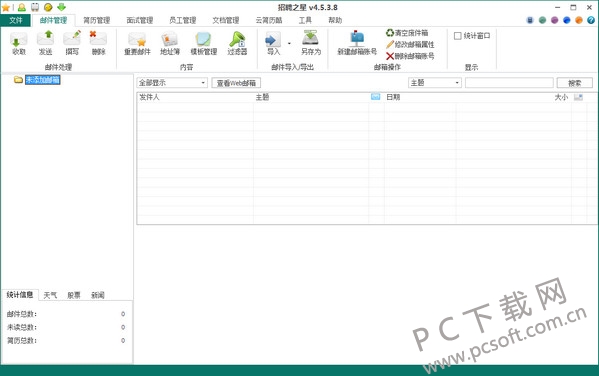599x376 pixels.
Task: Open the 文件 menu
Action: pyautogui.click(x=15, y=20)
